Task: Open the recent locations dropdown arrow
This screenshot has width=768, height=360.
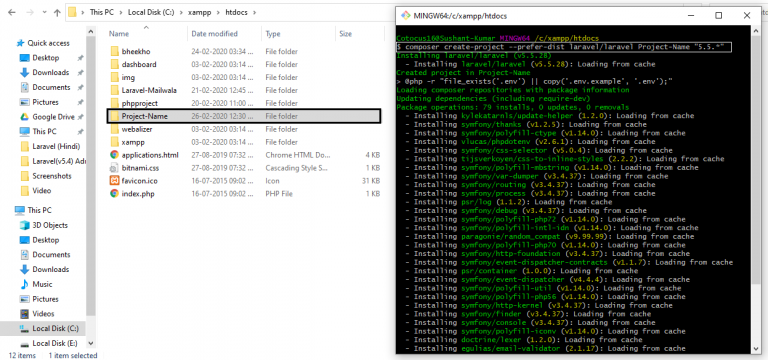Action: click(x=44, y=13)
